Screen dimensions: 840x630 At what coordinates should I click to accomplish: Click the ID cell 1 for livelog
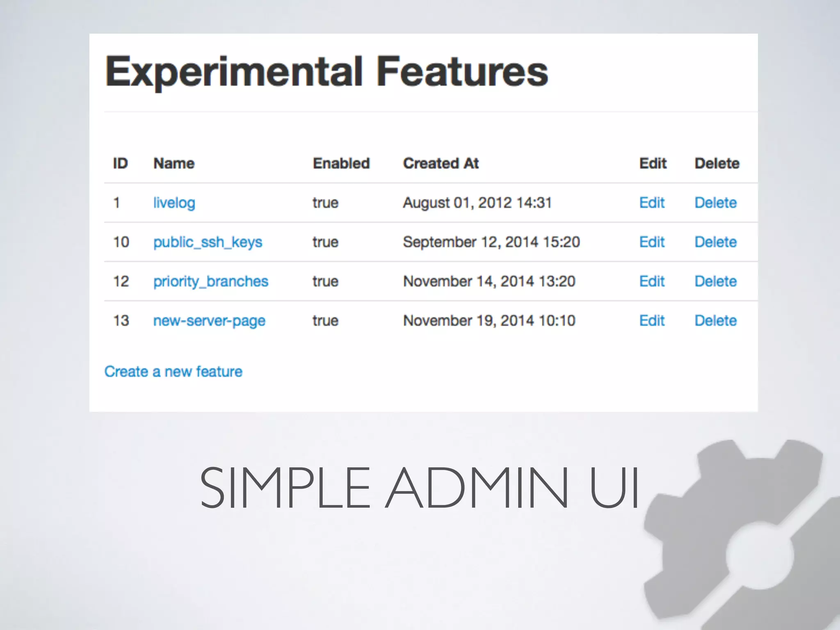point(116,203)
